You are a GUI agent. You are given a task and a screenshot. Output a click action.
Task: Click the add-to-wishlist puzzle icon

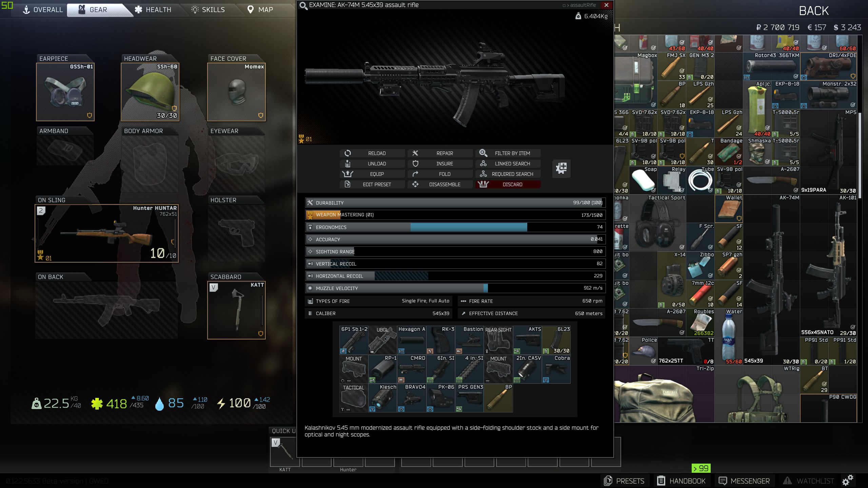pos(561,168)
